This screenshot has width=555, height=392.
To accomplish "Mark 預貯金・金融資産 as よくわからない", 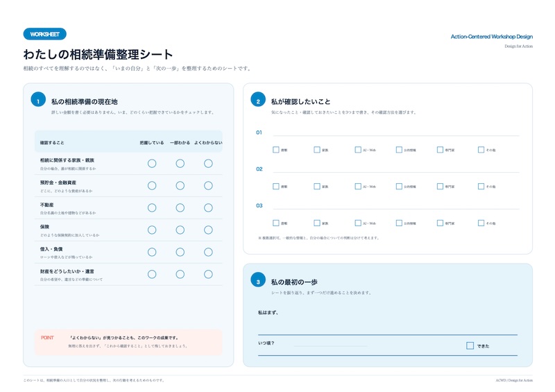I will click(208, 185).
